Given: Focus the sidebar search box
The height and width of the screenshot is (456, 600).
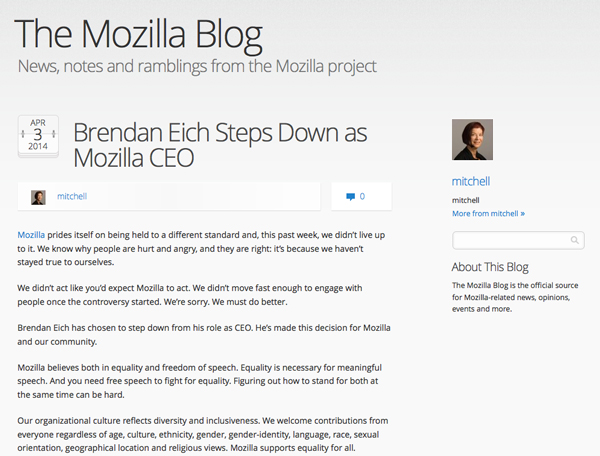Looking at the screenshot, I should pyautogui.click(x=510, y=240).
